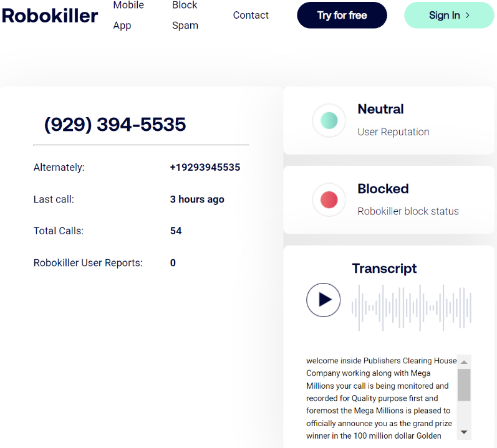Click the Neutral User Reputation label
This screenshot has height=448, width=497.
(380, 110)
